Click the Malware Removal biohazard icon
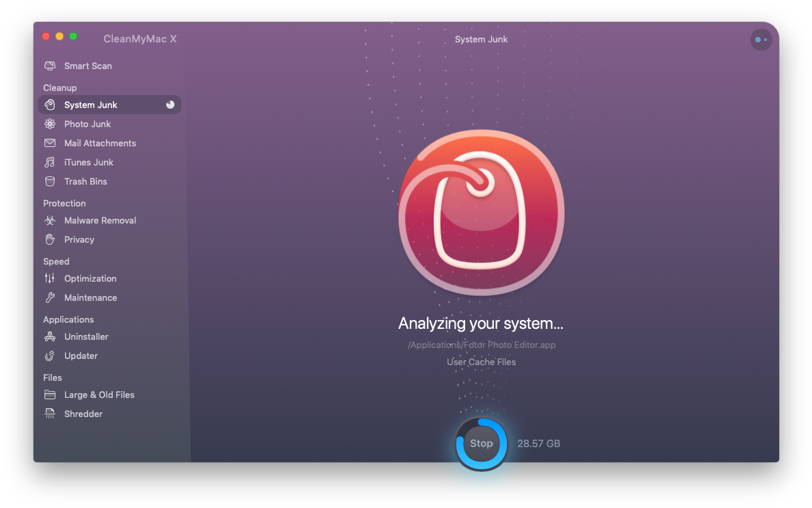Screen dimensions: 812x508 50,220
